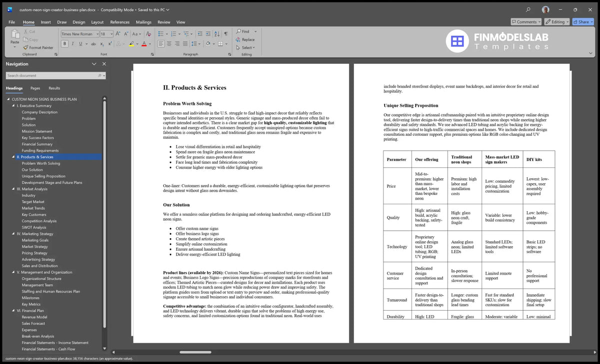600x364 pixels.
Task: Apply superscript formatting
Action: click(x=109, y=44)
